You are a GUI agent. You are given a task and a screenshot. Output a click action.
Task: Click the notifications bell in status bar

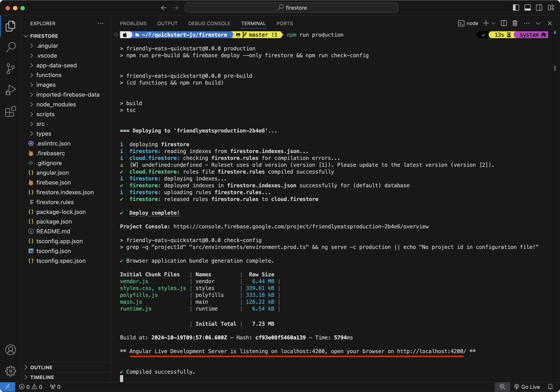click(550, 387)
